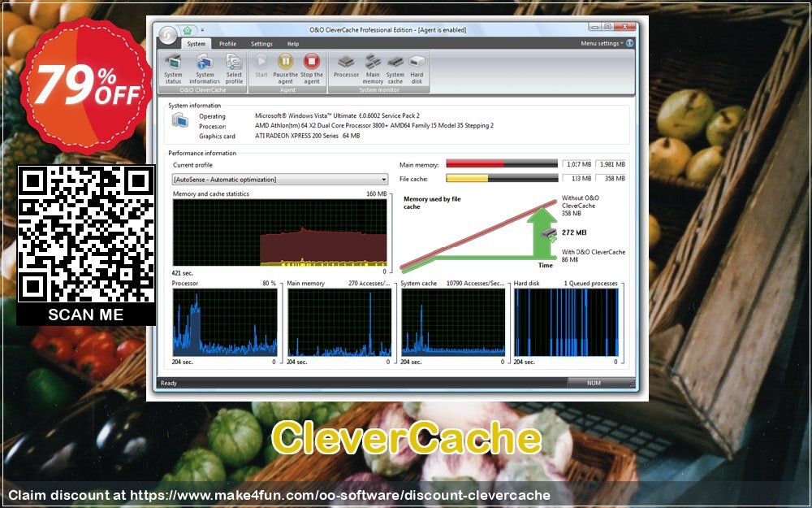Click the red Main memory usage bar
Viewport: 812px width, 508px height.
tap(502, 164)
